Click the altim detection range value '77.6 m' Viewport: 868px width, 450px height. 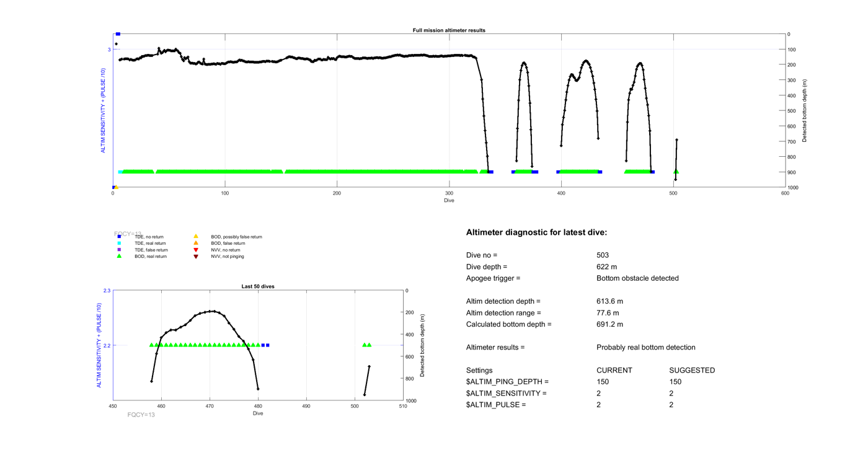coord(608,313)
